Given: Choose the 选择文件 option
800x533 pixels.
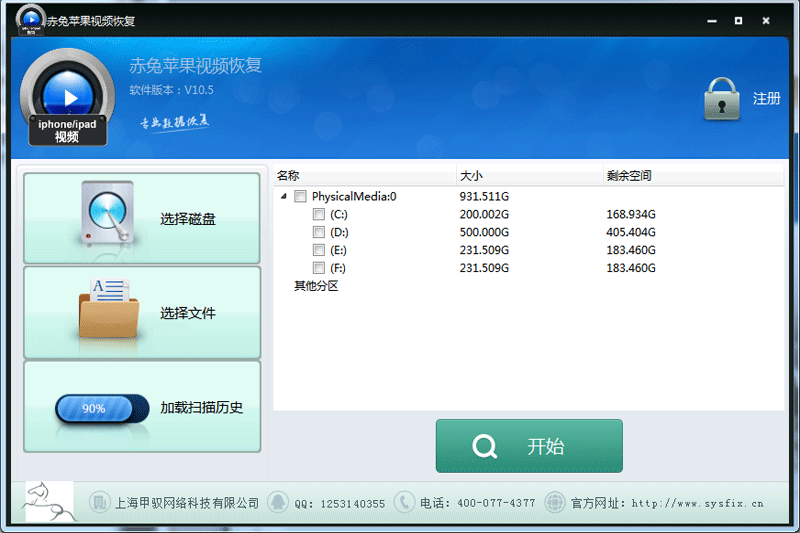Looking at the screenshot, I should pyautogui.click(x=142, y=313).
